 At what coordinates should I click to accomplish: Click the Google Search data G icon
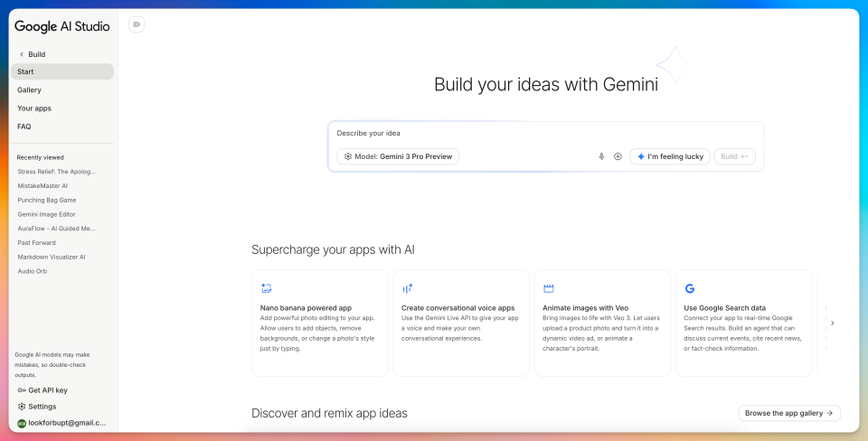(690, 288)
